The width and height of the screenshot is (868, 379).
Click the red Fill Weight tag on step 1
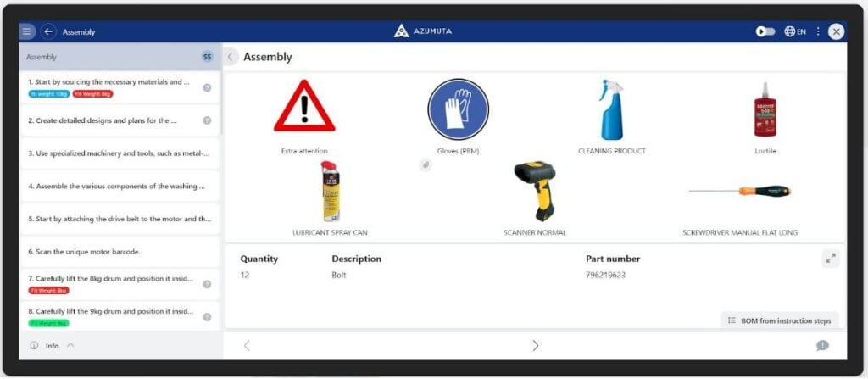(93, 93)
